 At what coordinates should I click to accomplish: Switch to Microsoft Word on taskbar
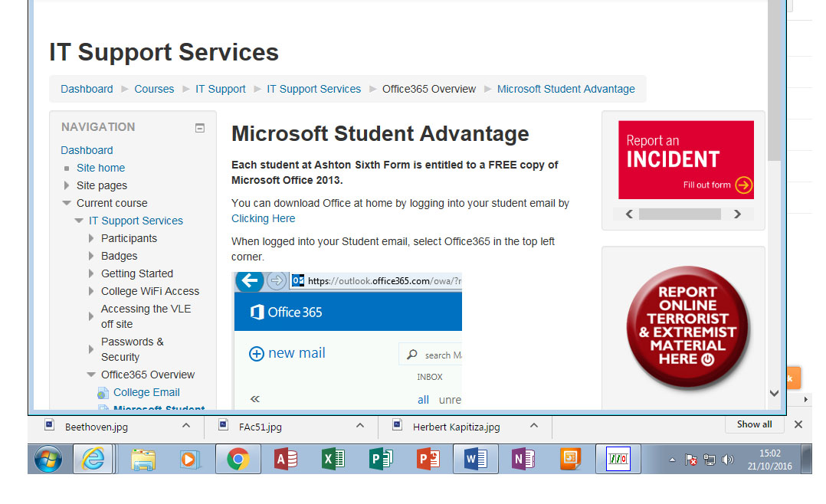(476, 460)
